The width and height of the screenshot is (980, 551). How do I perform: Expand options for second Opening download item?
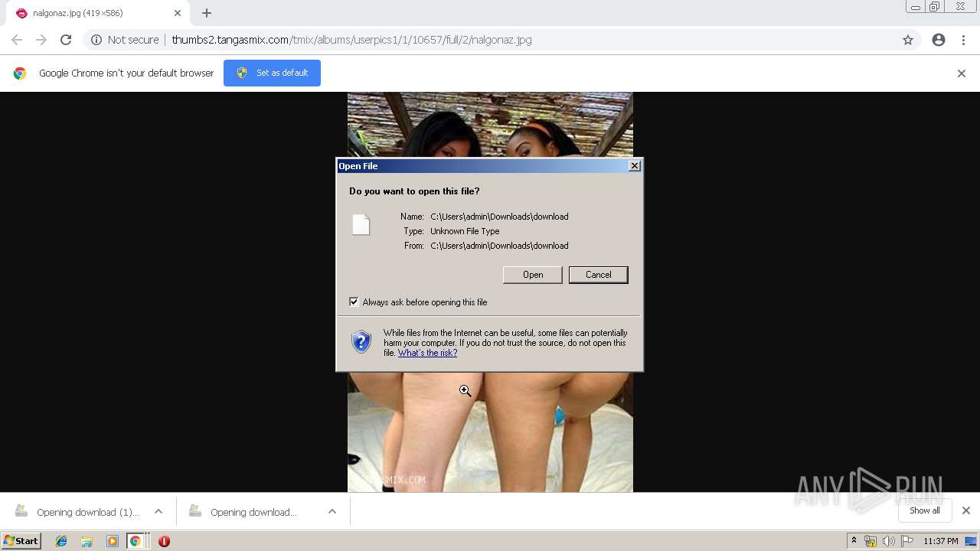point(332,512)
